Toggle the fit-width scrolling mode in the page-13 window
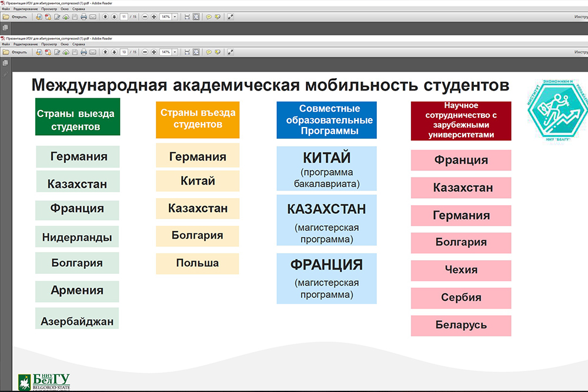Screen dimensions: 588x392 187,52
